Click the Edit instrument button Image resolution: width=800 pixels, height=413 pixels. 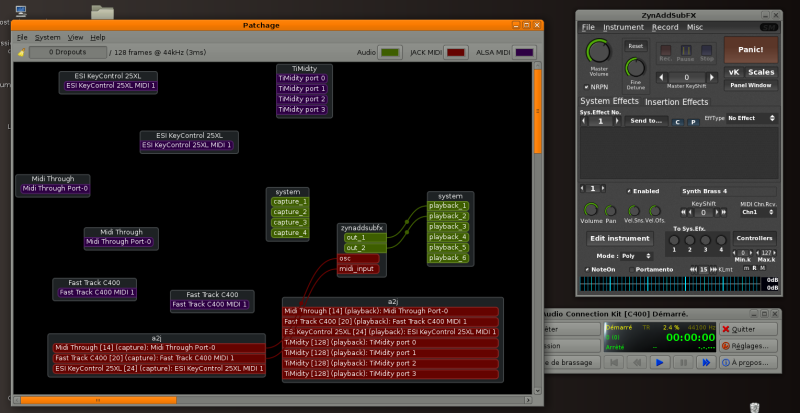pos(618,239)
